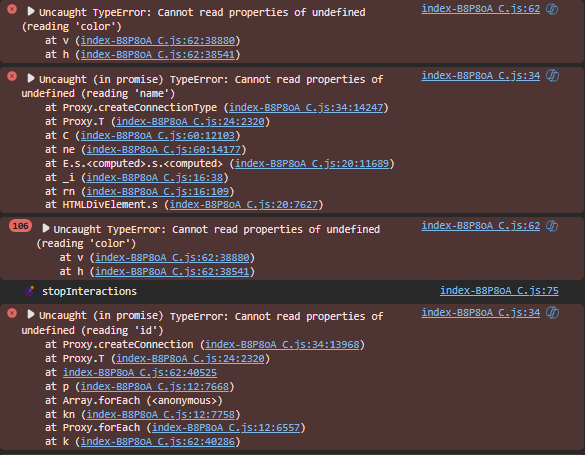The image size is (585, 455).
Task: Click the purple icon beside stopInteractions
Action: point(29,291)
